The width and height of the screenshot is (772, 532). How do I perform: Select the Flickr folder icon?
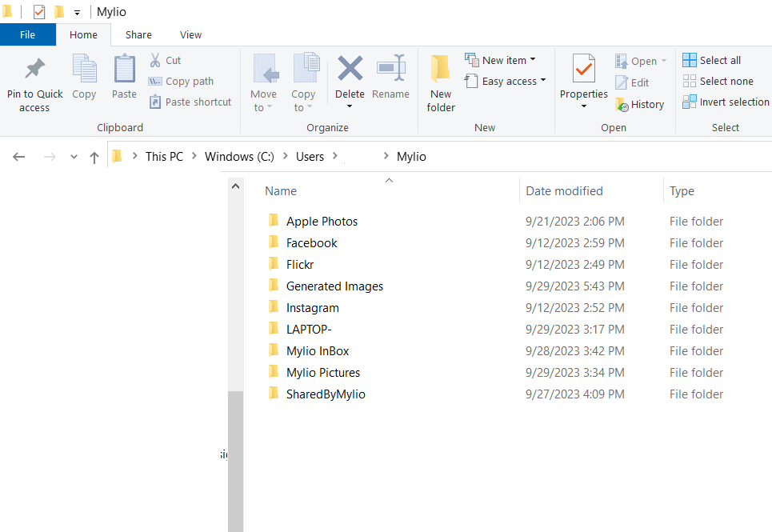(274, 264)
